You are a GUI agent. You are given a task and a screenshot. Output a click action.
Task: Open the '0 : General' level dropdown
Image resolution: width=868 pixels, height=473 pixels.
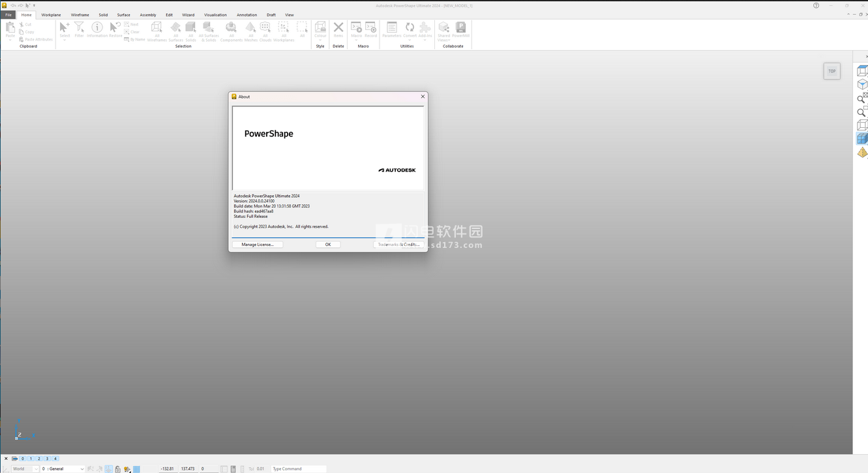(x=63, y=469)
